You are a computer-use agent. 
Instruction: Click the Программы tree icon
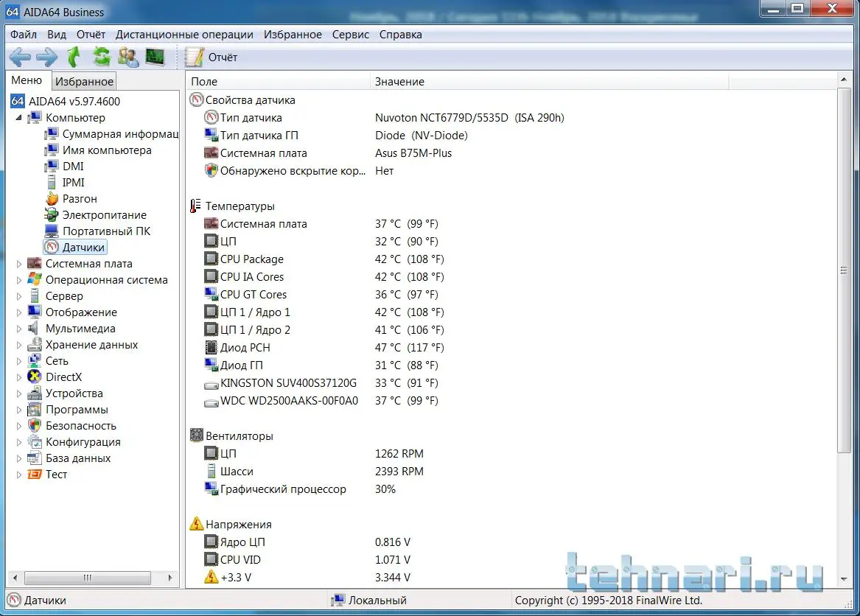coord(35,410)
